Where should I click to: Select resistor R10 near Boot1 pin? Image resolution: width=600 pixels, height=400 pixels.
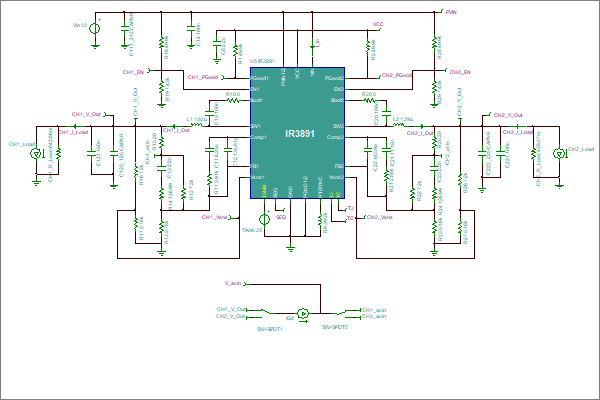pyautogui.click(x=233, y=100)
